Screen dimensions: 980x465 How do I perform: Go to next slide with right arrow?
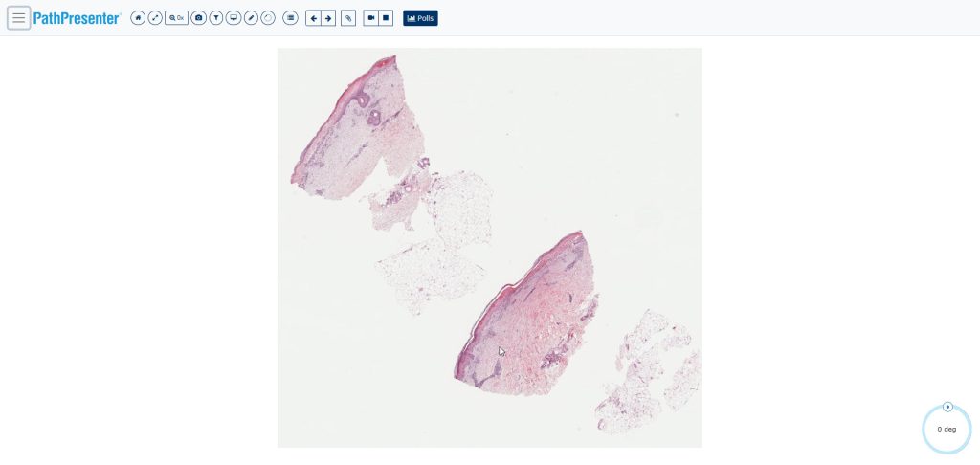(x=328, y=18)
